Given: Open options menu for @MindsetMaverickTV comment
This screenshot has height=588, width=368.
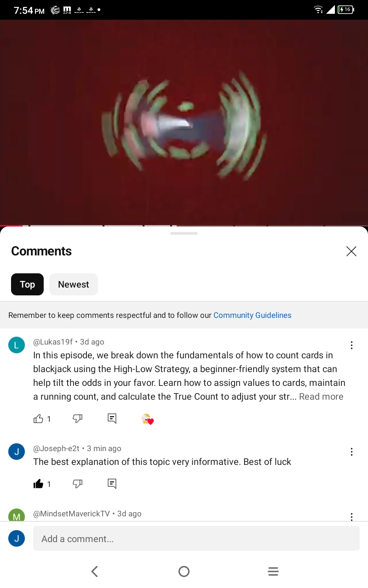Looking at the screenshot, I should [x=351, y=517].
